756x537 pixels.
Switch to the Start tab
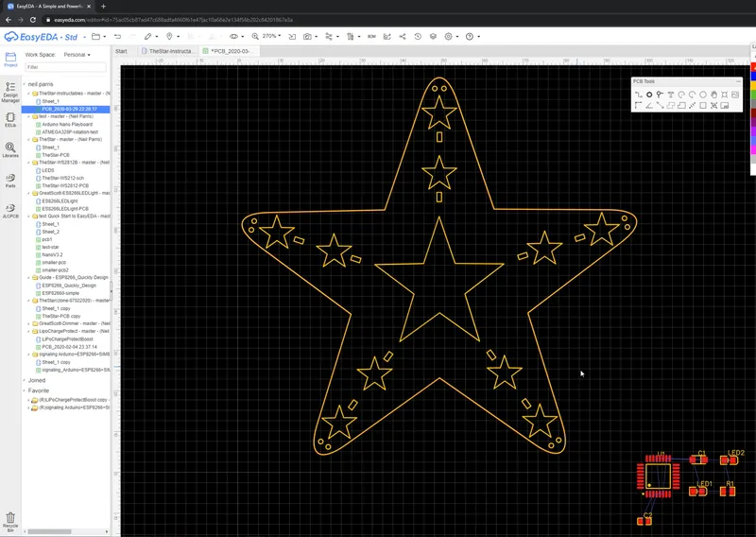click(121, 51)
